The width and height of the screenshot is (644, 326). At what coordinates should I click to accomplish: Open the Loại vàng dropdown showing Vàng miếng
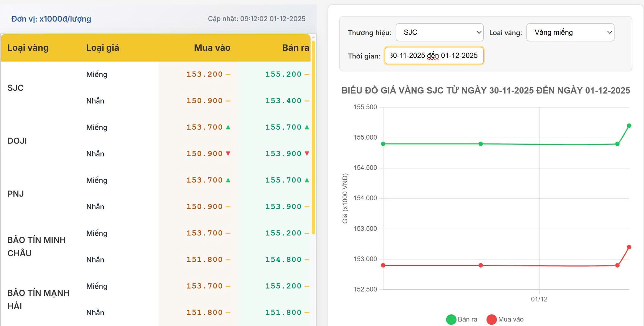(x=570, y=32)
